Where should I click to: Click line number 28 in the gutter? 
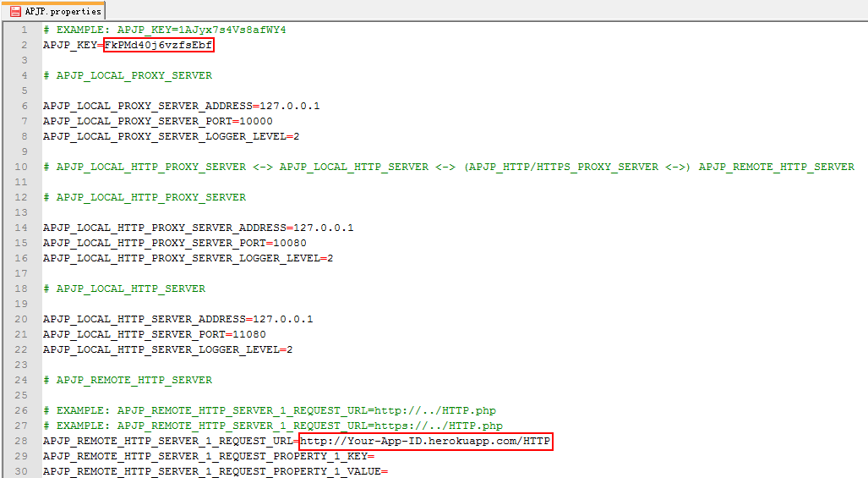[x=21, y=441]
